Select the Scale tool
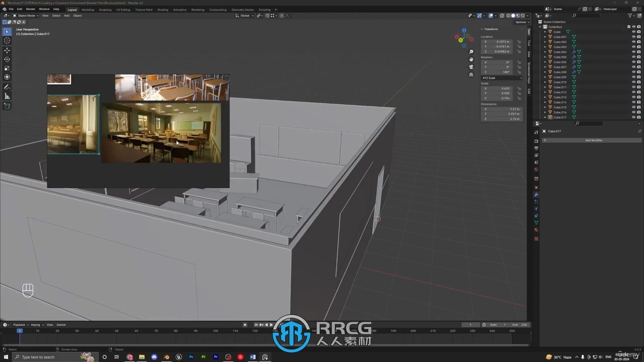 pyautogui.click(x=7, y=68)
